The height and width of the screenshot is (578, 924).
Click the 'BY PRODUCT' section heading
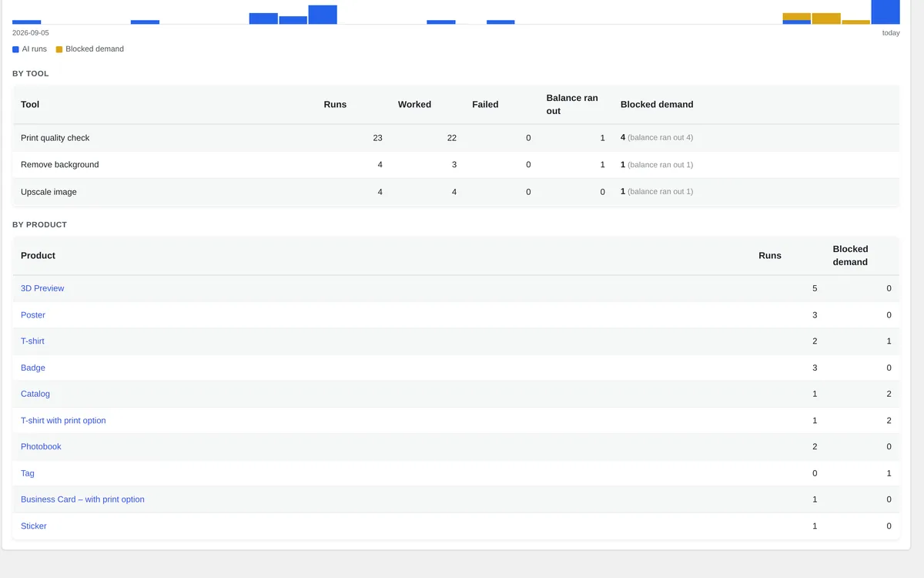pyautogui.click(x=40, y=225)
